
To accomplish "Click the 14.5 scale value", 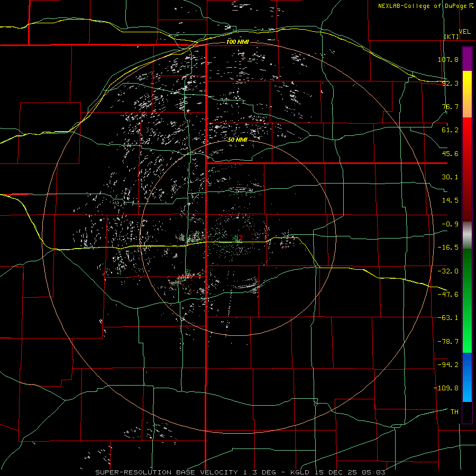I will [x=450, y=200].
